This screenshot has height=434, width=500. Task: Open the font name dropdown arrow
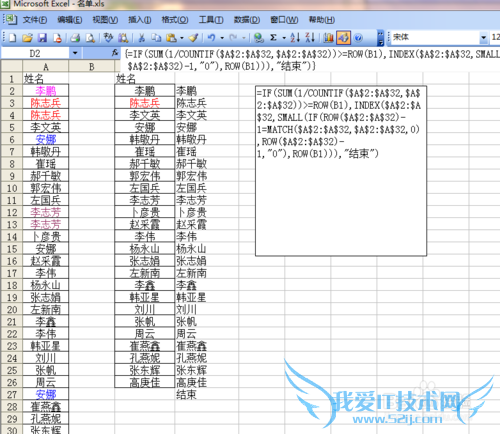[483, 38]
